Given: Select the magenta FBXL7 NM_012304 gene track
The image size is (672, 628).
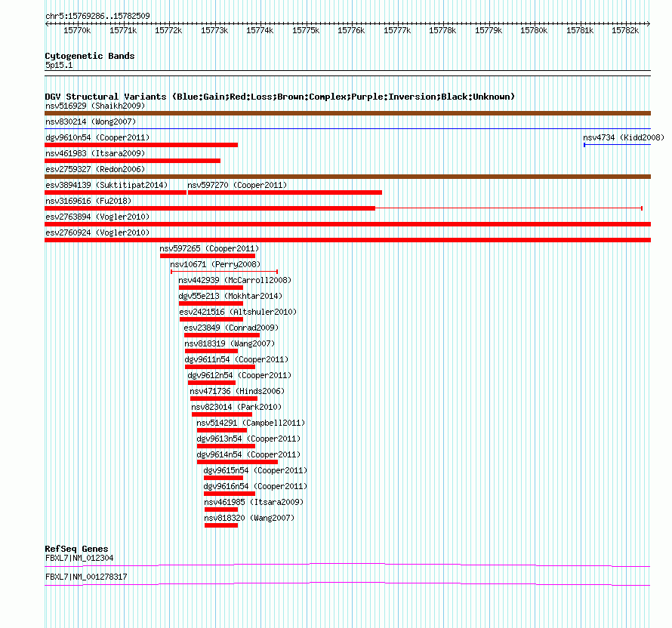Looking at the screenshot, I should pos(347,565).
